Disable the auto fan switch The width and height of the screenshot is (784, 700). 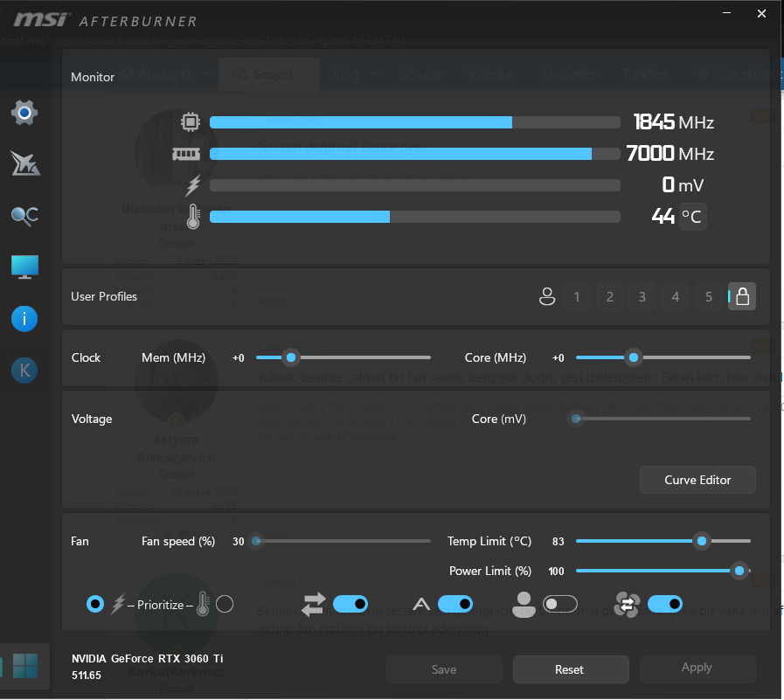455,604
